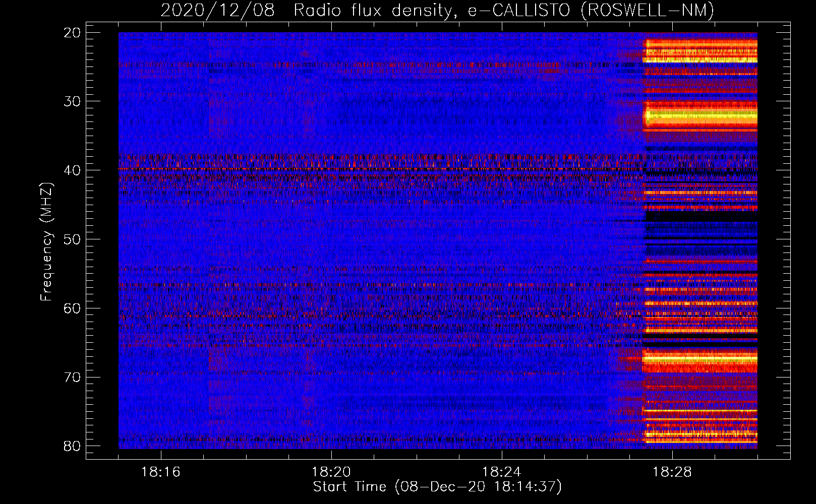This screenshot has height=504, width=816.
Task: Click the 70 MHz frequency label
Action: (72, 377)
